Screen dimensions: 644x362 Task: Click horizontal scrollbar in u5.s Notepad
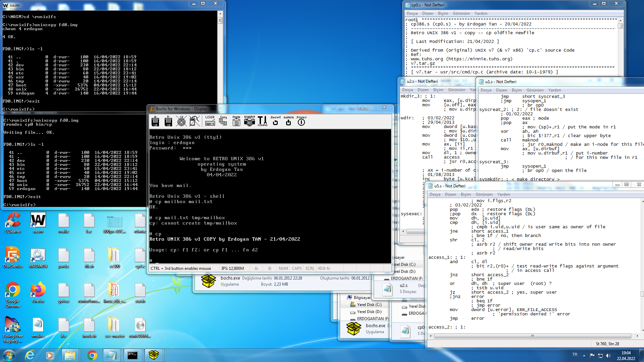pos(533,336)
